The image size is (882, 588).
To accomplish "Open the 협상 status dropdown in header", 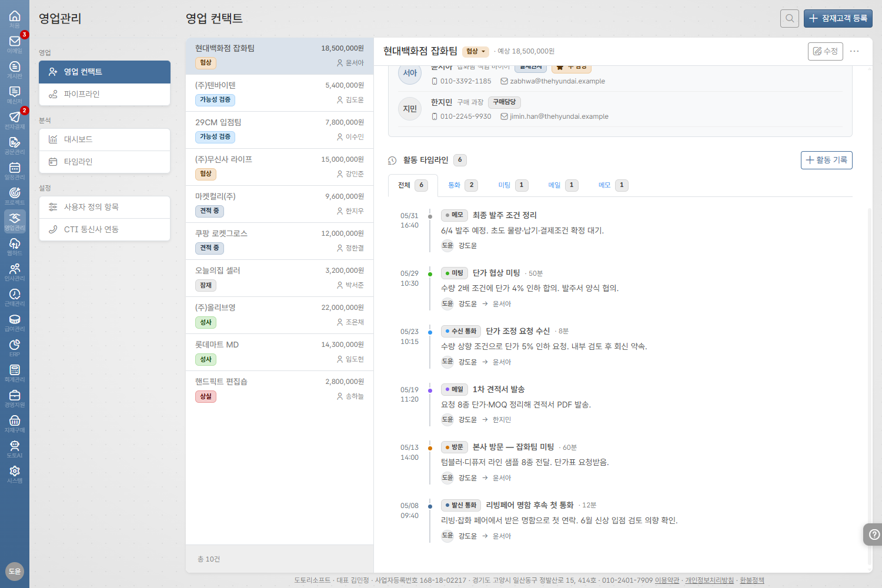I will (x=476, y=52).
